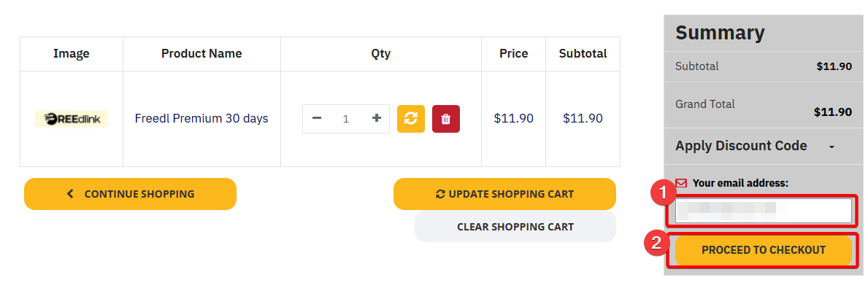Click the email address input field

[763, 211]
